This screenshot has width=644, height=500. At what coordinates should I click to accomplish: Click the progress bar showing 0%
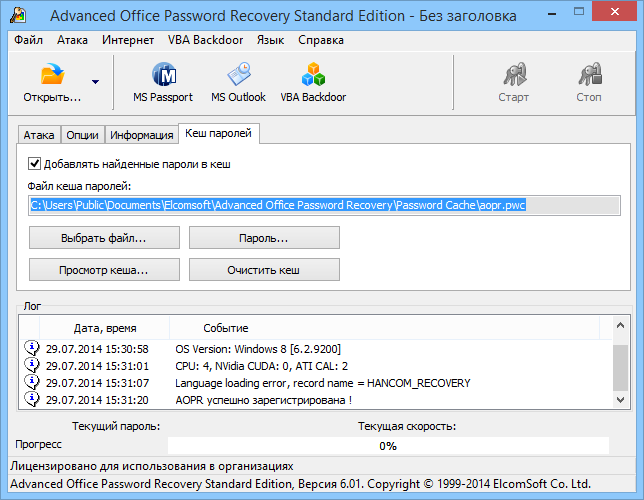click(x=388, y=445)
